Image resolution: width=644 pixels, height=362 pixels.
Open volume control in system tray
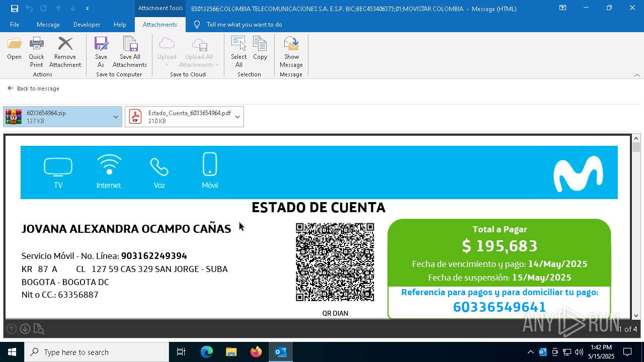point(579,352)
